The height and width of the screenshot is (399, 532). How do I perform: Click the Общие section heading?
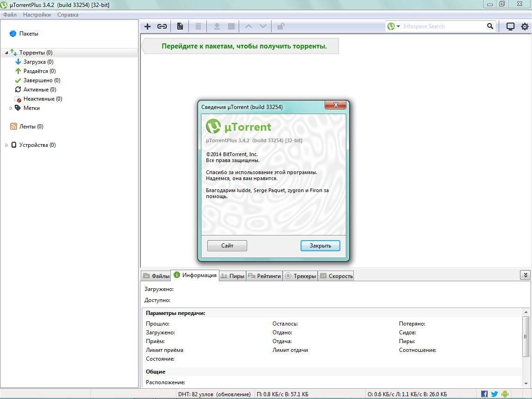[155, 371]
